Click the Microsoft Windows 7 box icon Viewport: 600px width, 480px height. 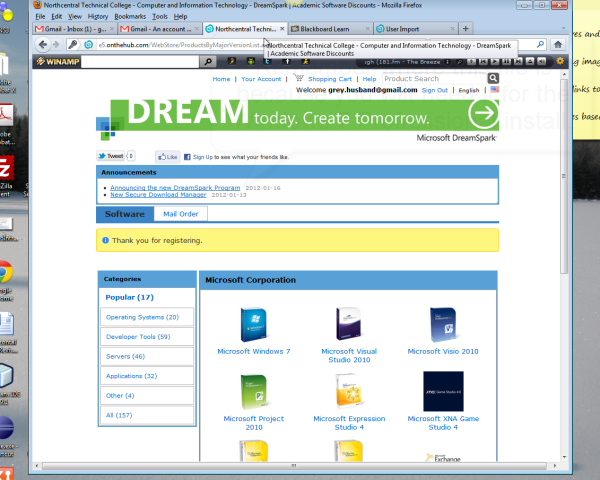tap(253, 325)
